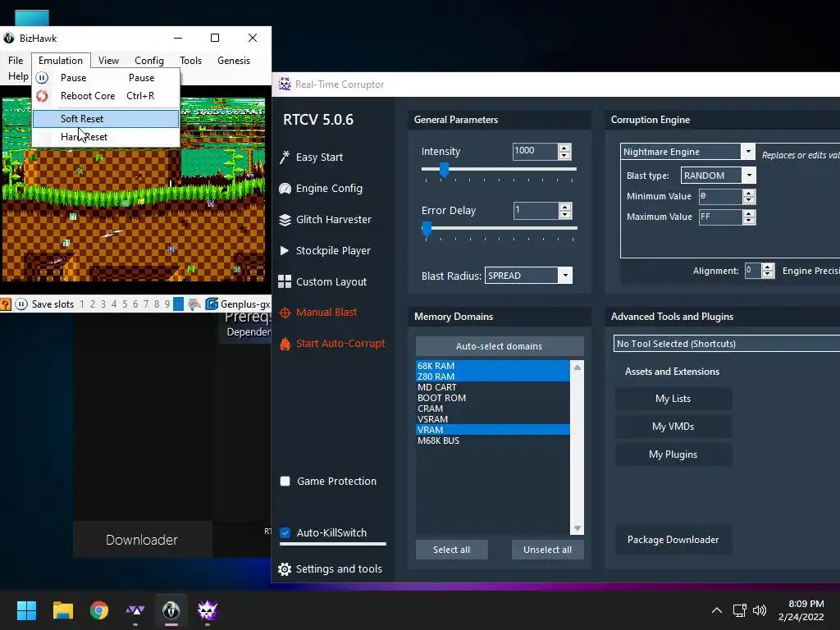Open the File menu in BizHawk
The image size is (840, 630).
coord(16,61)
